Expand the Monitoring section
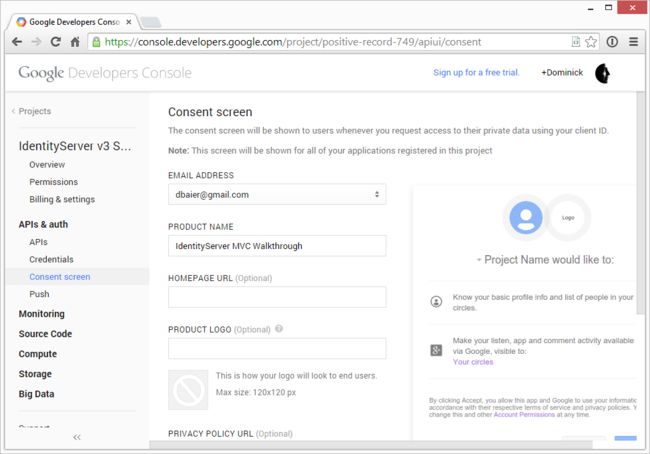650x454 pixels. 41,314
